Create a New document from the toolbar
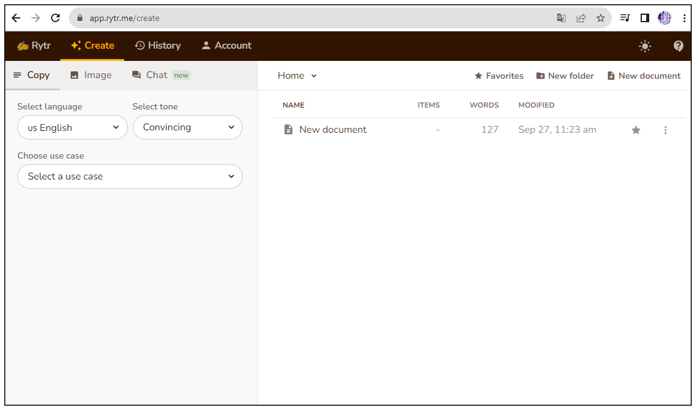Viewport: 698px width, 409px height. point(643,76)
